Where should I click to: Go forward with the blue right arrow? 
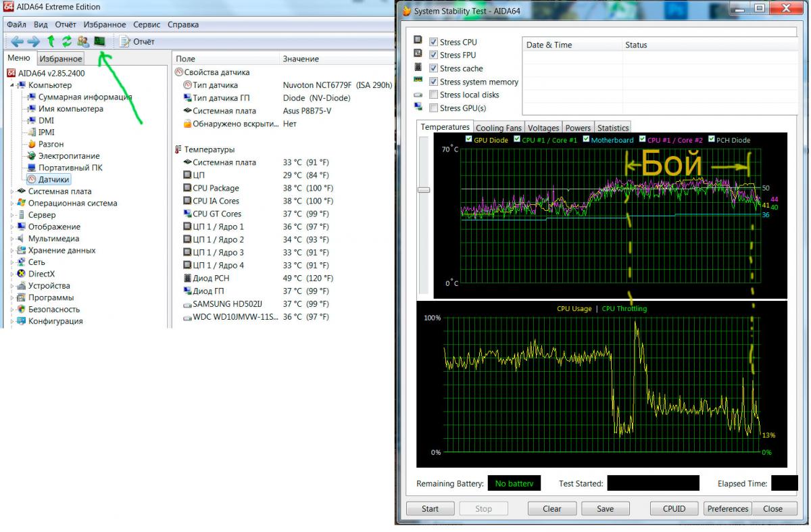click(x=34, y=42)
